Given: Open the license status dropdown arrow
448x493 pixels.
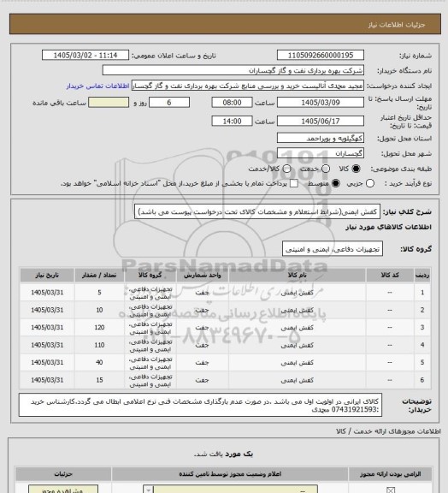Looking at the screenshot, I should pos(148,490).
